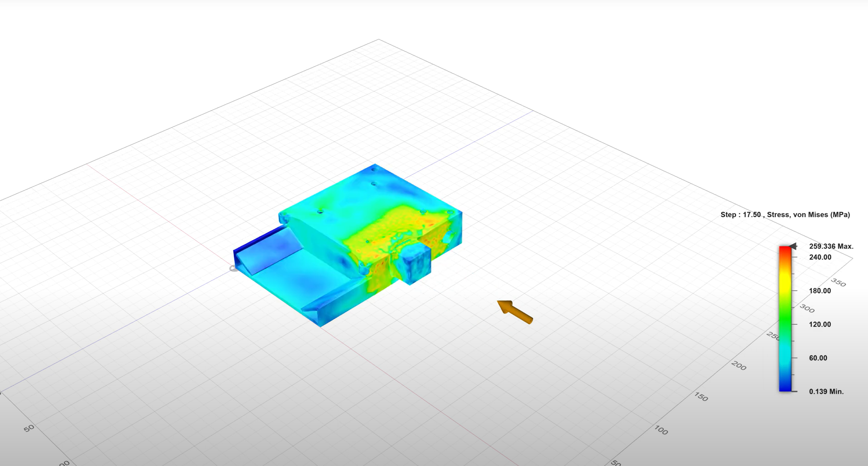
Task: Click the grid axis label 350
Action: pyautogui.click(x=838, y=282)
